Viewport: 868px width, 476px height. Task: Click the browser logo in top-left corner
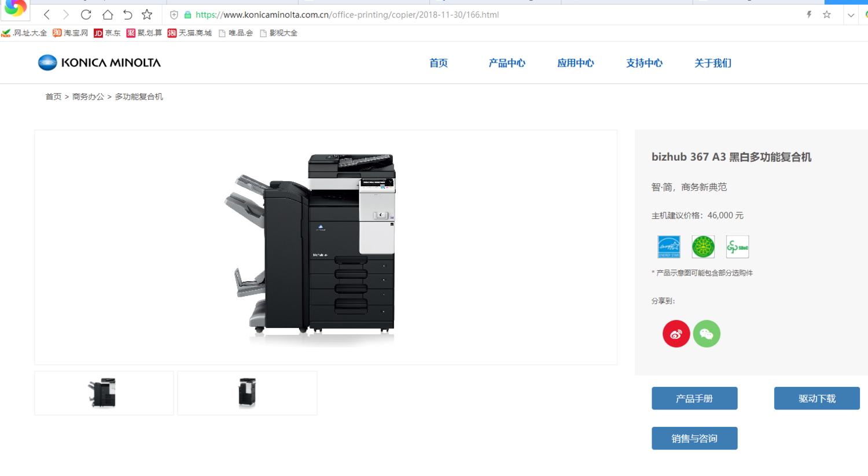coord(15,8)
